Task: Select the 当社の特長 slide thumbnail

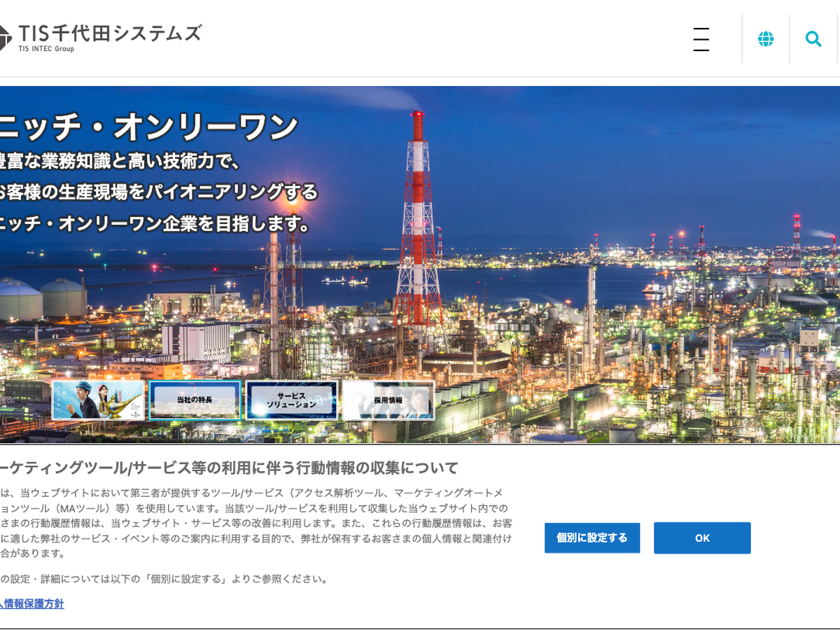Action: tap(195, 400)
